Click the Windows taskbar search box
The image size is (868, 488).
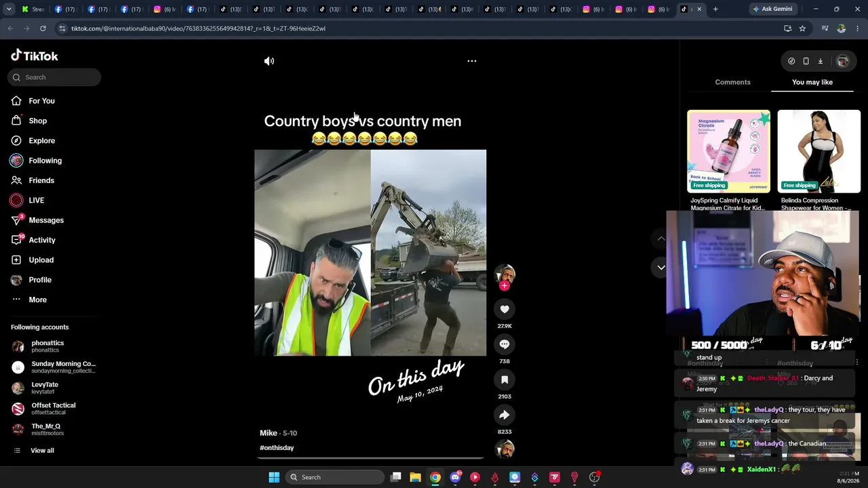pos(334,477)
